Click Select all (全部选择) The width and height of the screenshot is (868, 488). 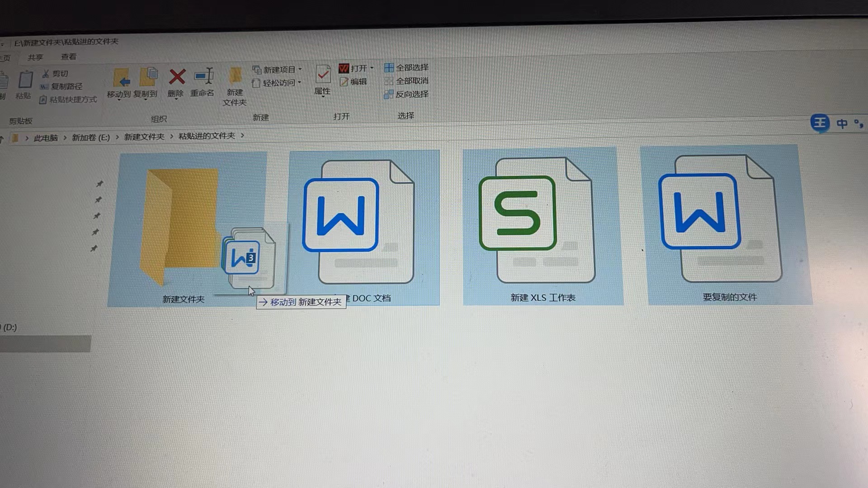[406, 68]
